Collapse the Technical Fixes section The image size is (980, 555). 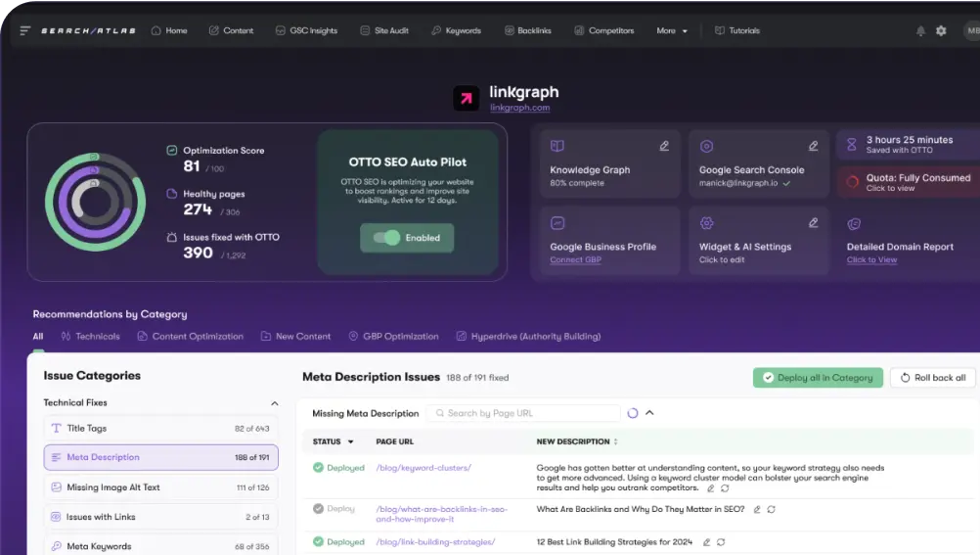pyautogui.click(x=275, y=403)
